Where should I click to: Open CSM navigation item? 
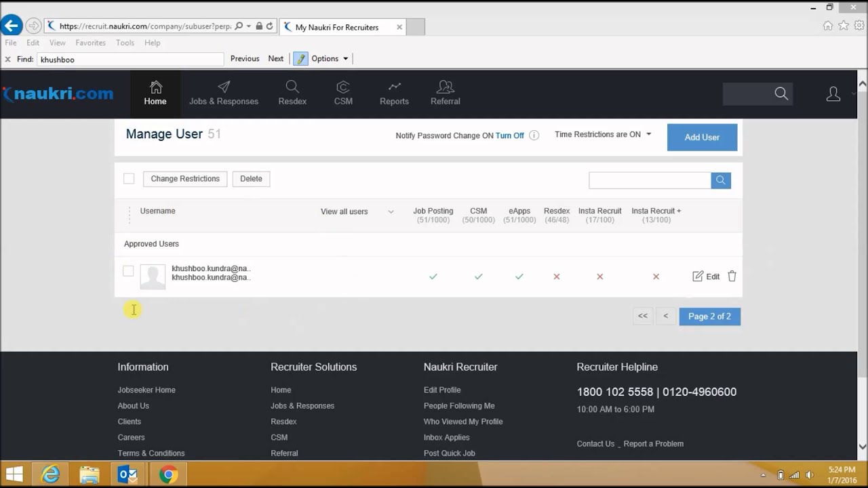(x=343, y=94)
